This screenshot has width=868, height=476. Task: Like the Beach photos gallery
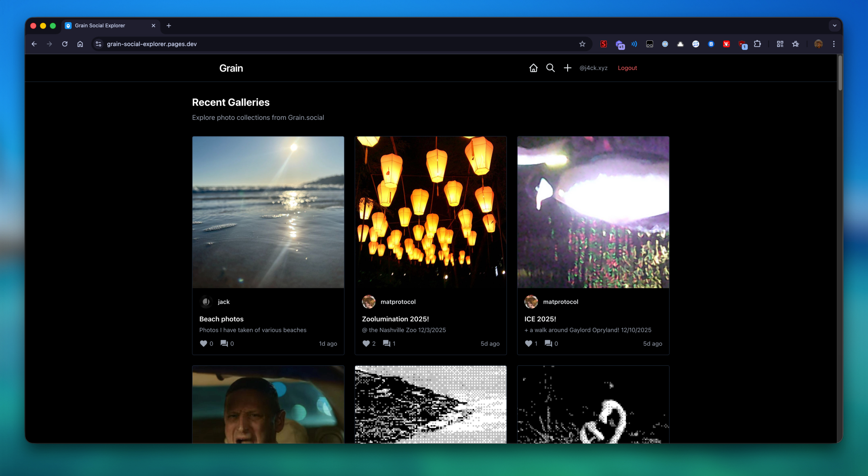click(203, 344)
